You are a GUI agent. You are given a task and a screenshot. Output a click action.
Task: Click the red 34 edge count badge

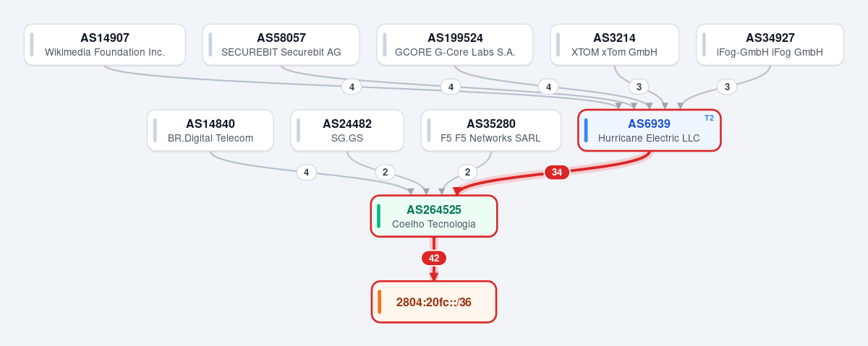coord(557,172)
